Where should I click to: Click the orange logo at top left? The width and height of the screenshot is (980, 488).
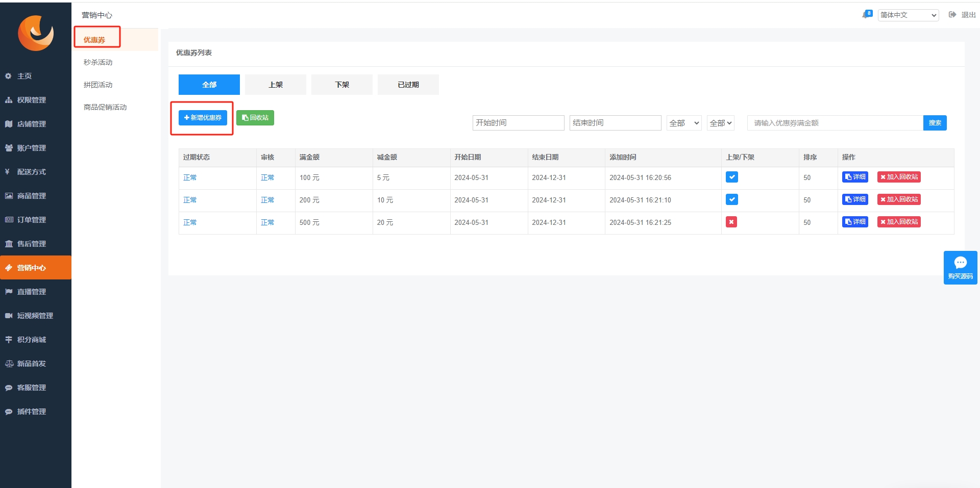pos(36,33)
